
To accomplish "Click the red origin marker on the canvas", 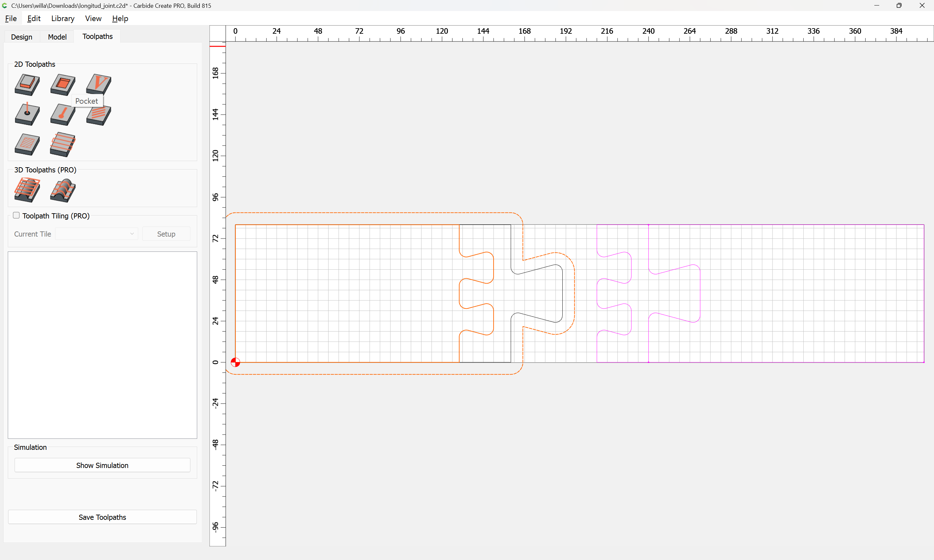I will 235,362.
